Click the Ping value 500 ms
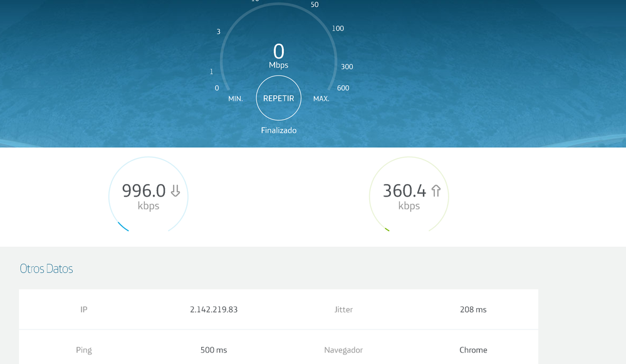 tap(214, 350)
